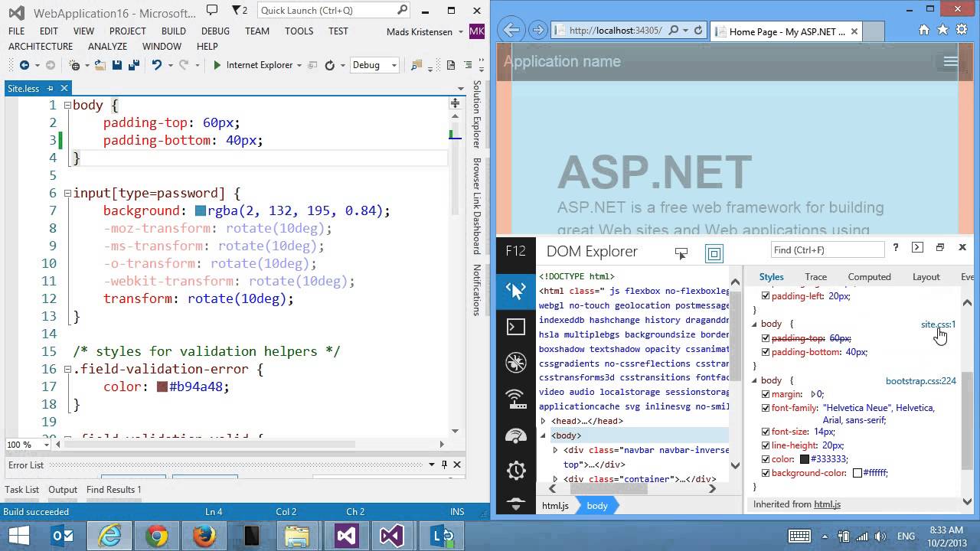The image size is (980, 551).
Task: Click the F12 tools help question mark
Action: [896, 248]
